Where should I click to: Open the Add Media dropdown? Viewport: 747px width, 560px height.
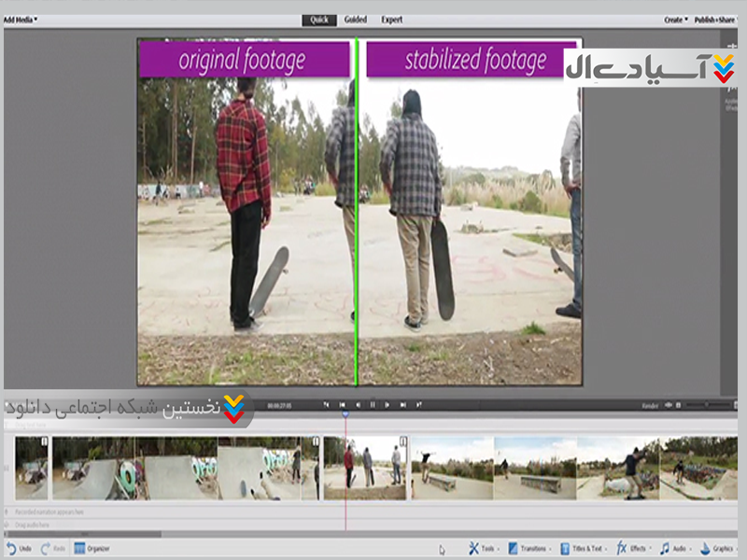pyautogui.click(x=21, y=19)
